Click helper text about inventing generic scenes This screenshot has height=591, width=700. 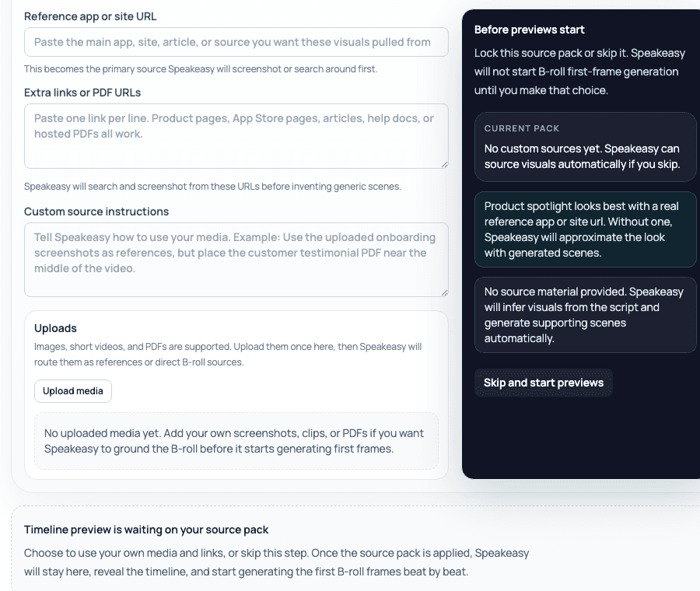212,187
